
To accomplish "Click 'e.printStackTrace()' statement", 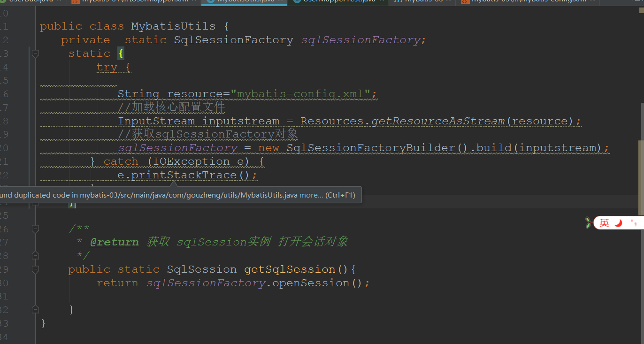I will click(x=187, y=175).
